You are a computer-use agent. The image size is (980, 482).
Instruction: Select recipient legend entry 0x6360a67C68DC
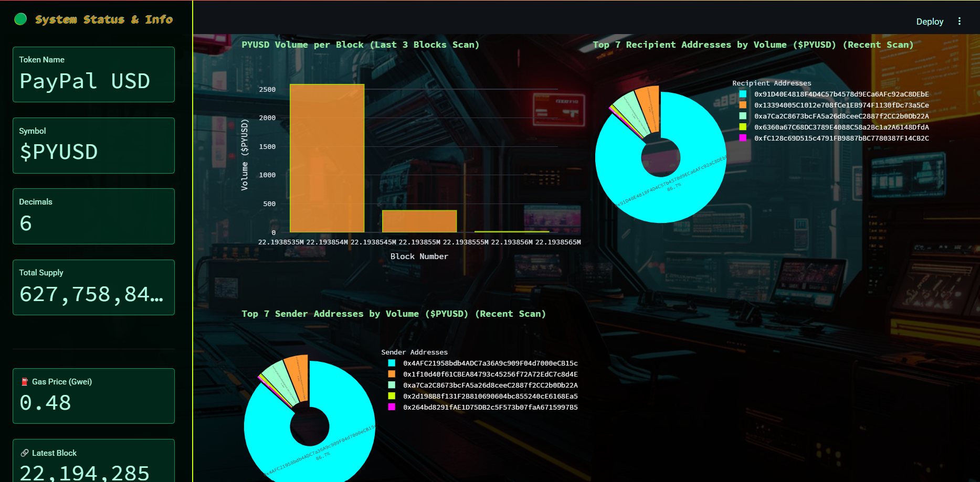click(x=841, y=127)
